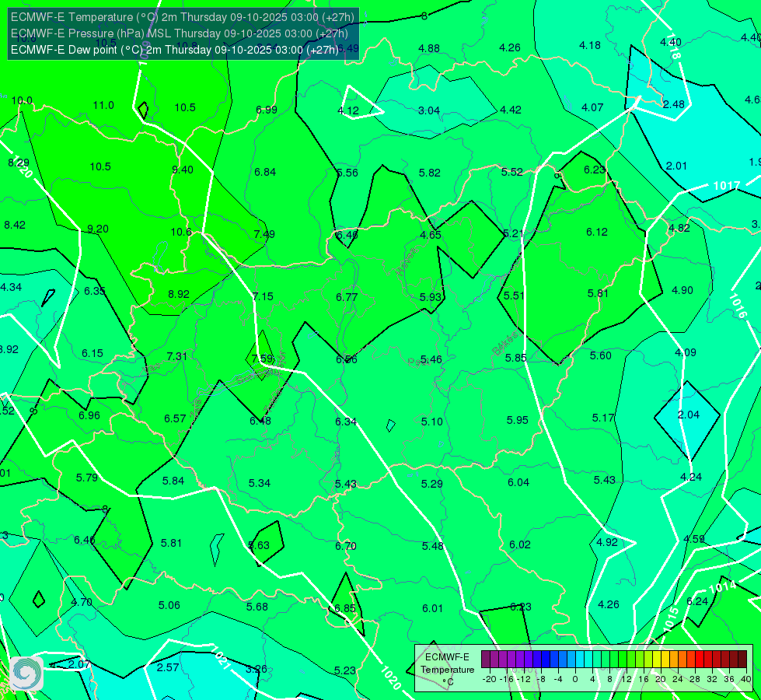Click the '6.85' value in the small triangle
Screen dimensions: 761x700
(x=345, y=609)
